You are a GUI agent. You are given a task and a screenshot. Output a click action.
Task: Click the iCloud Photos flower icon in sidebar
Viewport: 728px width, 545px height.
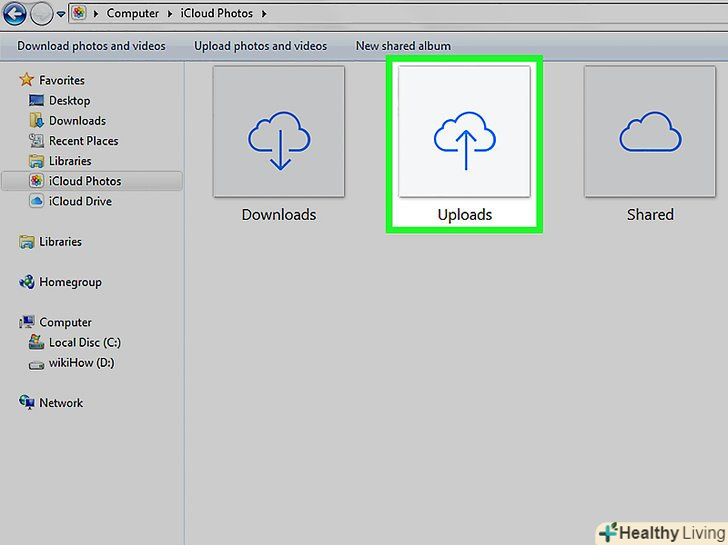[x=36, y=181]
